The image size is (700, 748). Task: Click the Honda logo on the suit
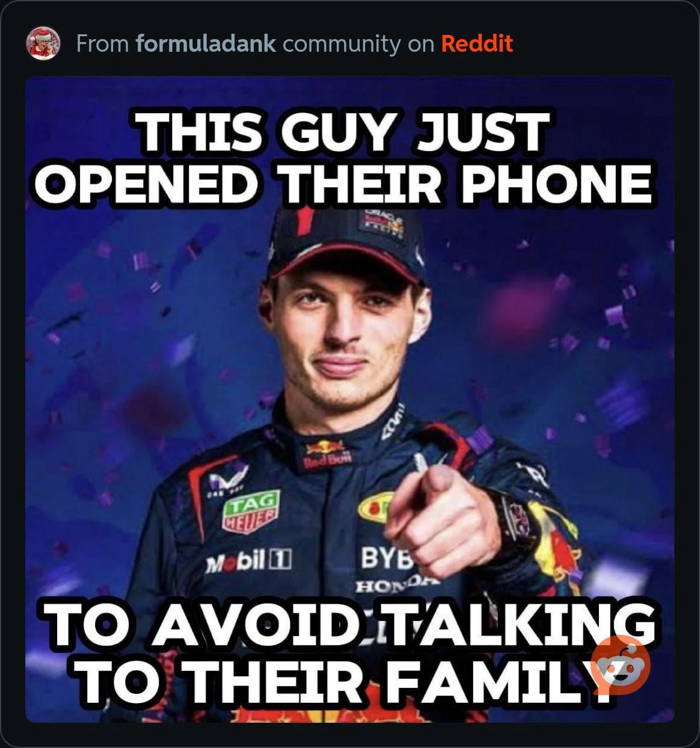tap(397, 584)
